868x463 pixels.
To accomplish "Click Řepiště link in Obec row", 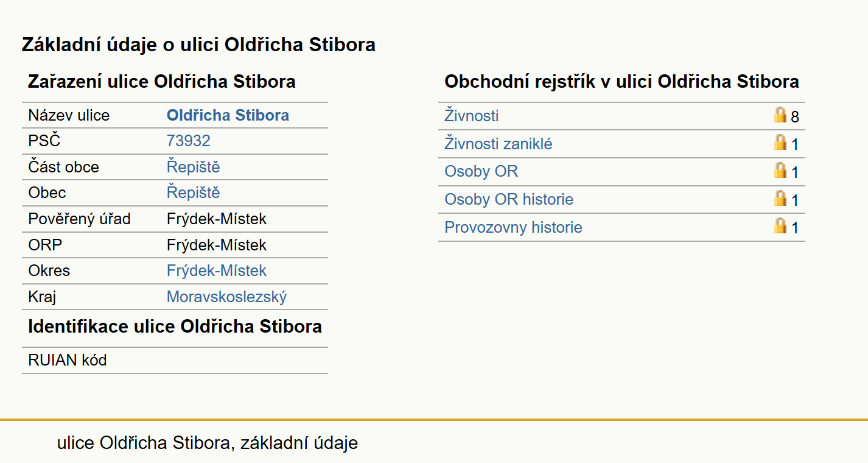I will (x=194, y=193).
